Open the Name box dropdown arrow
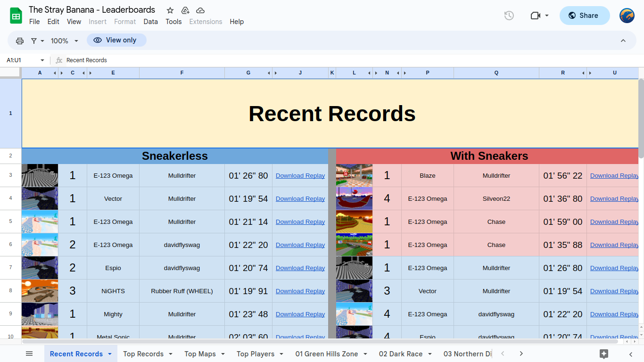This screenshot has width=644, height=362. point(42,60)
